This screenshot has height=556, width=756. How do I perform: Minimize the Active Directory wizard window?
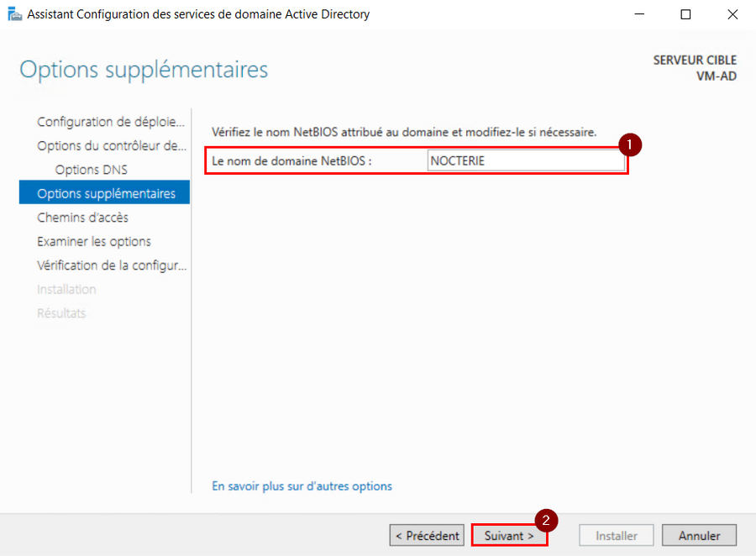639,14
